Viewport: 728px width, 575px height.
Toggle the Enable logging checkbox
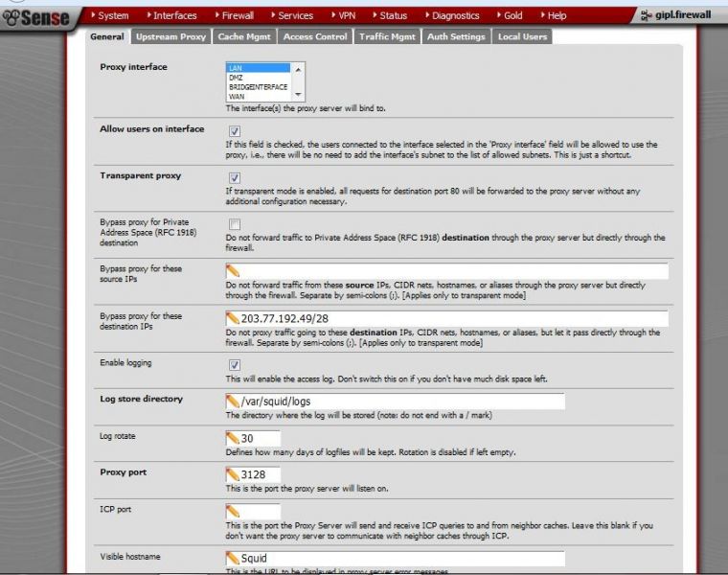tap(235, 364)
